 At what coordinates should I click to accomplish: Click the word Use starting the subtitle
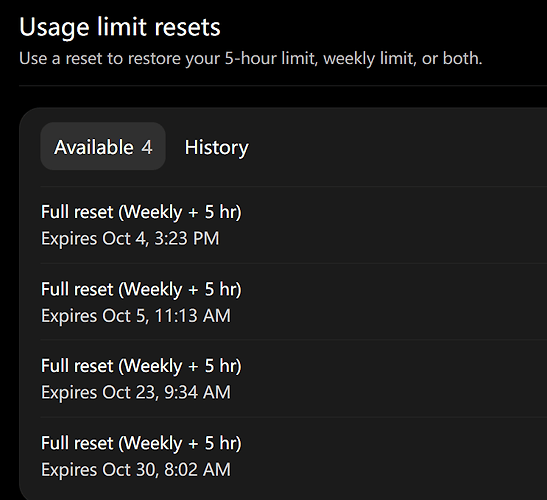(33, 58)
